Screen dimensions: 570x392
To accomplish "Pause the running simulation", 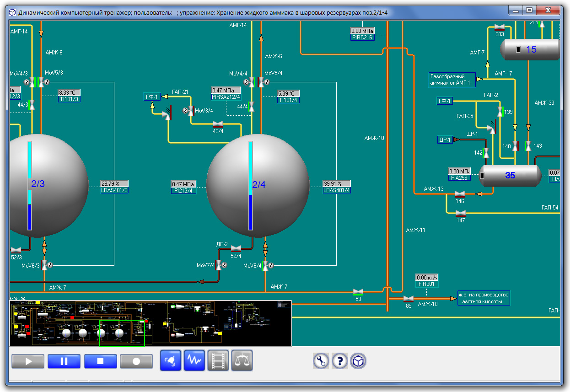I will click(x=64, y=361).
